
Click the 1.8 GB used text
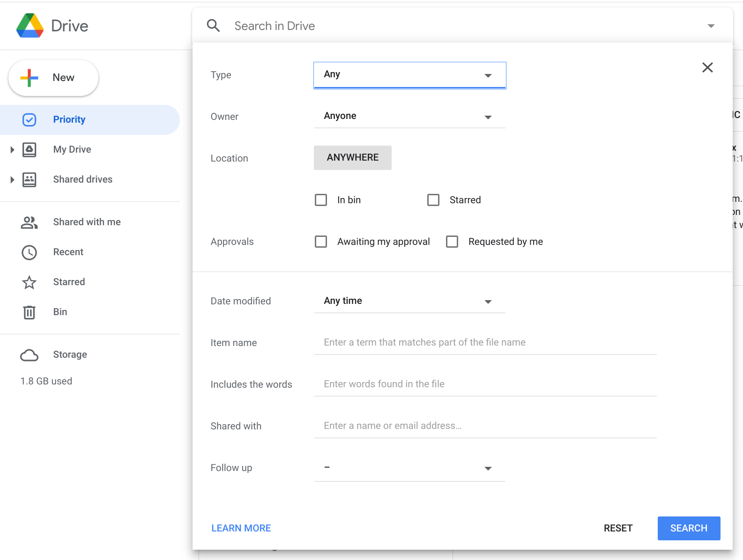pyautogui.click(x=46, y=381)
